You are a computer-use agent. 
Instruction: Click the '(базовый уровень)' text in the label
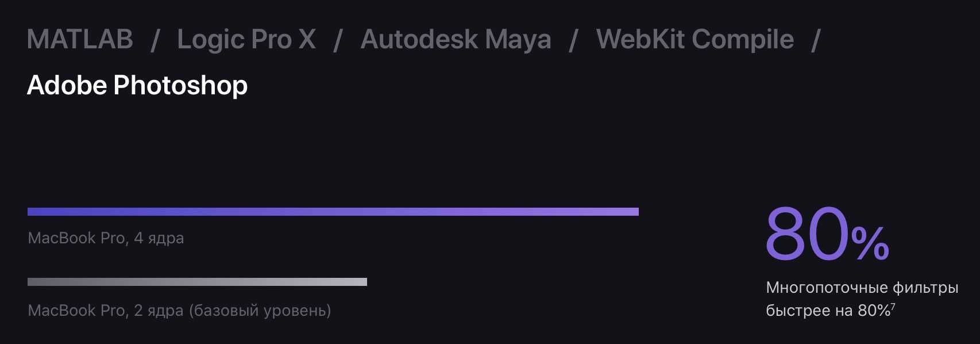pos(260,311)
